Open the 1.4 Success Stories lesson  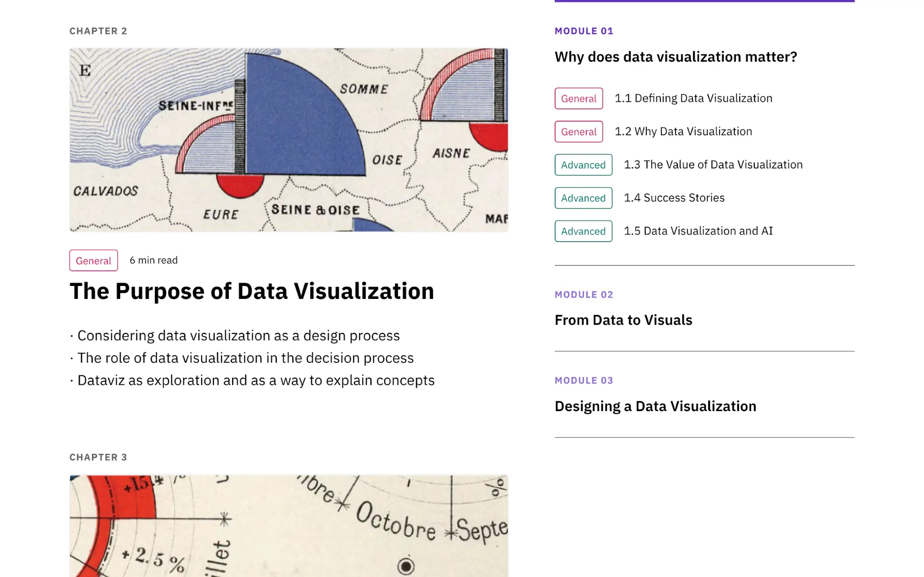674,198
